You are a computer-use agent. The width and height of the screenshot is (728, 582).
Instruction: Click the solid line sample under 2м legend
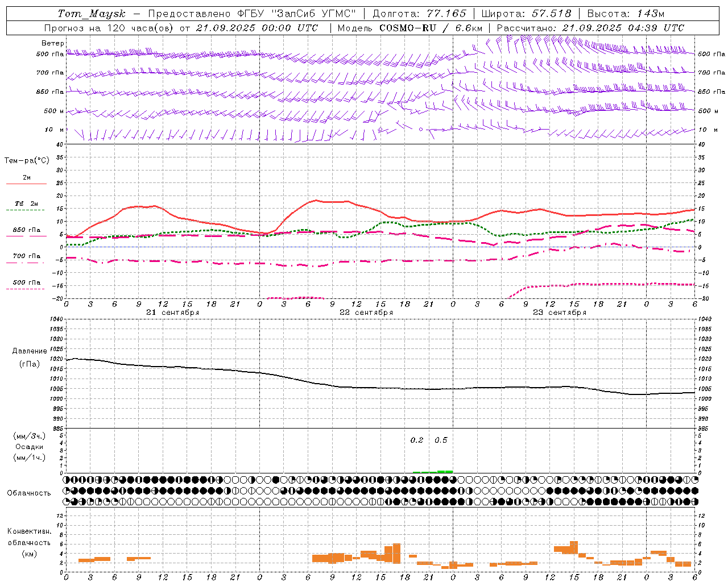(26, 184)
